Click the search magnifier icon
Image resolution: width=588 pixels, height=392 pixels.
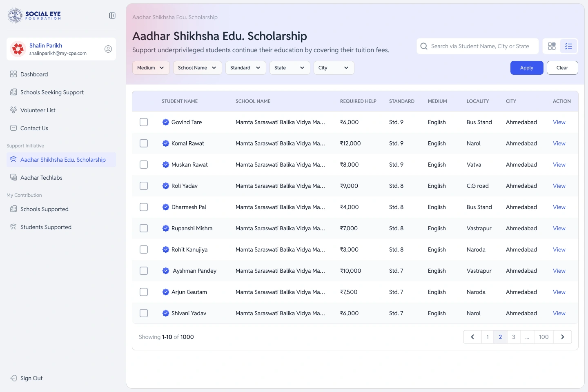tap(424, 46)
